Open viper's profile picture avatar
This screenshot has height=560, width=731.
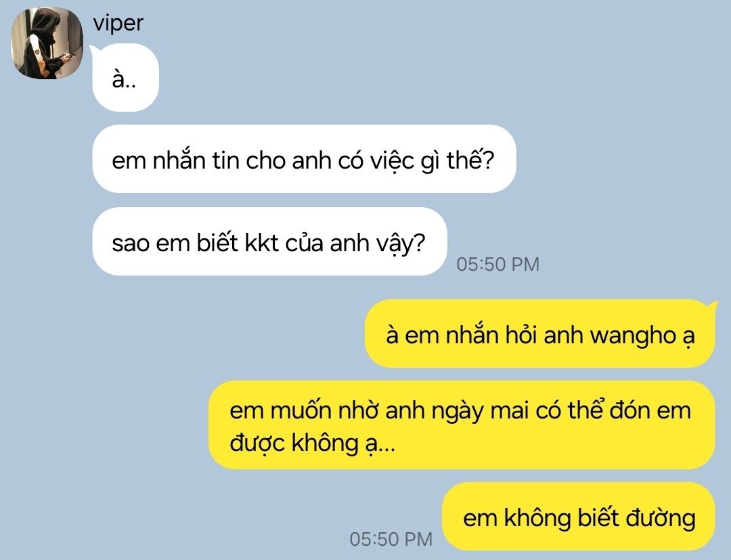[47, 43]
